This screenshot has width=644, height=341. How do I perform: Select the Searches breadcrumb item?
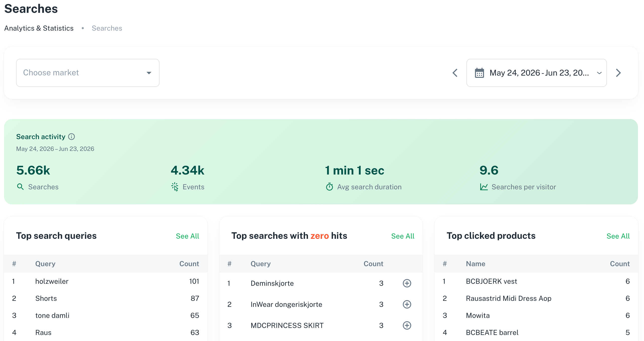click(107, 28)
